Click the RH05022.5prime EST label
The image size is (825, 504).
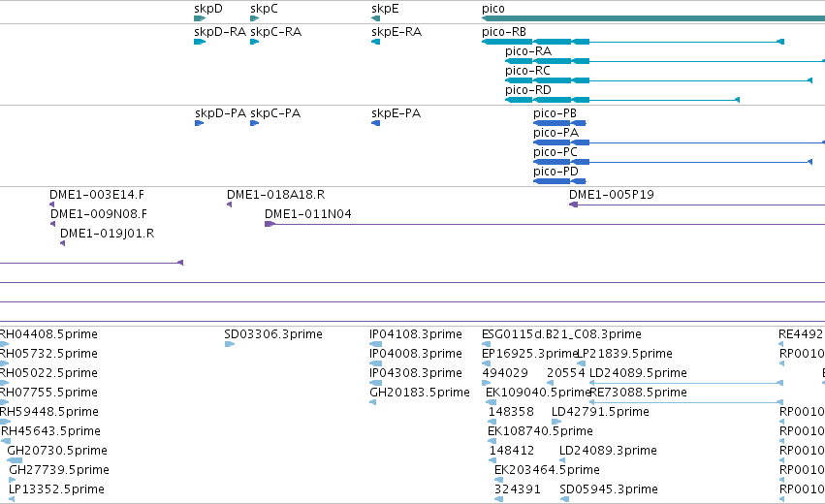[48, 373]
